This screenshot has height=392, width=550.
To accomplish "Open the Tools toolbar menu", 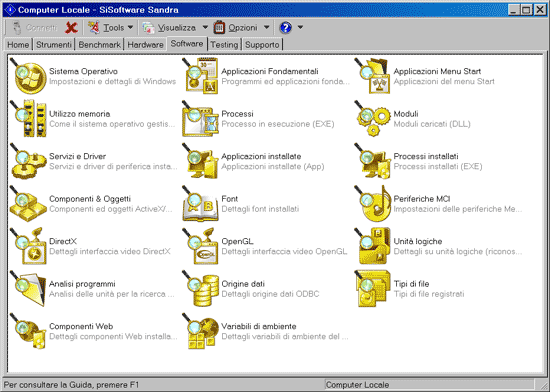I will [106, 27].
